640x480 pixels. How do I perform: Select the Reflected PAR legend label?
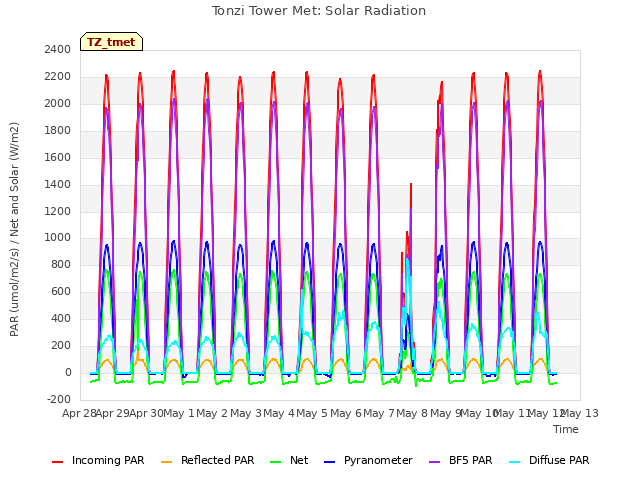click(218, 460)
